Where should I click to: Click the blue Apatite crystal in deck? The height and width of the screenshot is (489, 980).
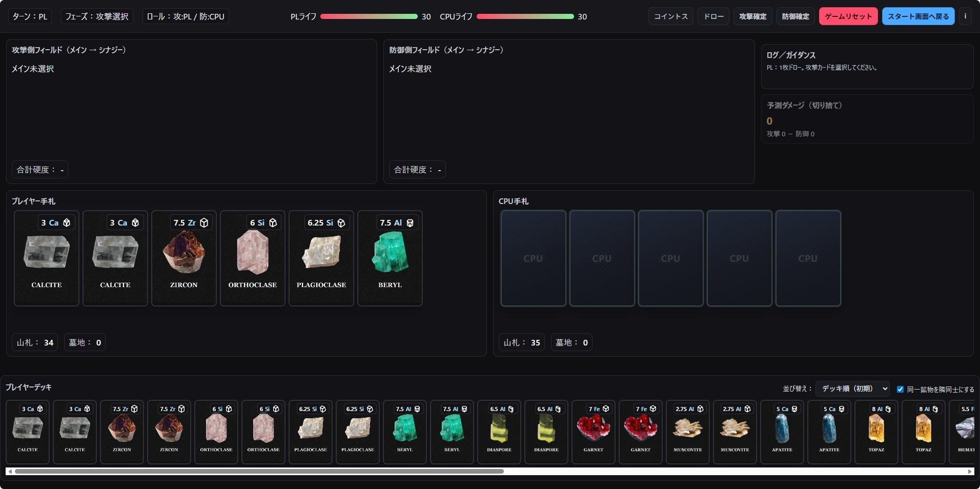[782, 428]
